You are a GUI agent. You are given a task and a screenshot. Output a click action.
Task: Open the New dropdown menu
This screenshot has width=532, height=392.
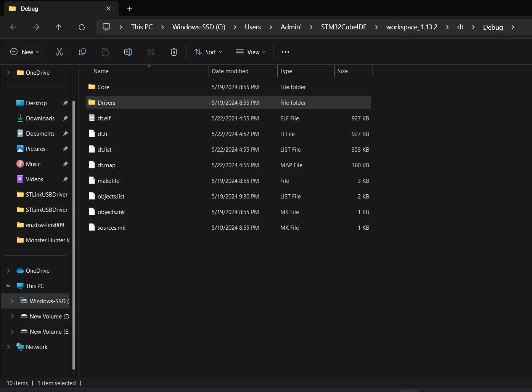click(x=25, y=52)
